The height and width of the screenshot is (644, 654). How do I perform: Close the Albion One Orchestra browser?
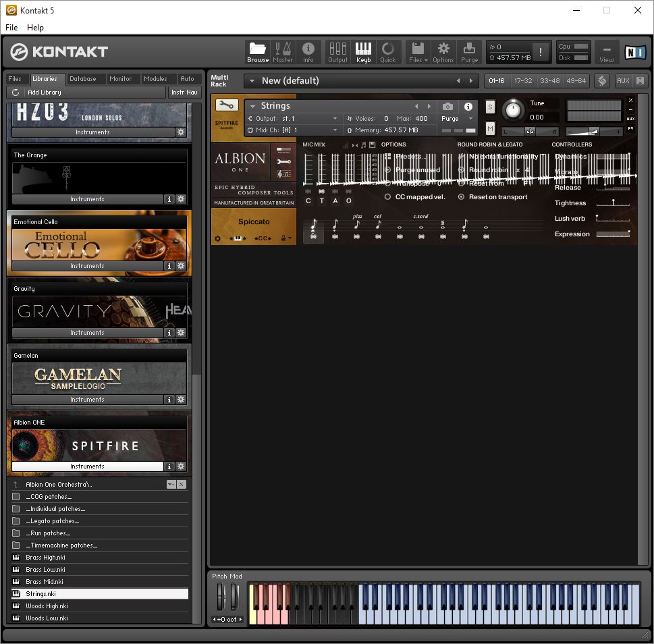(181, 484)
